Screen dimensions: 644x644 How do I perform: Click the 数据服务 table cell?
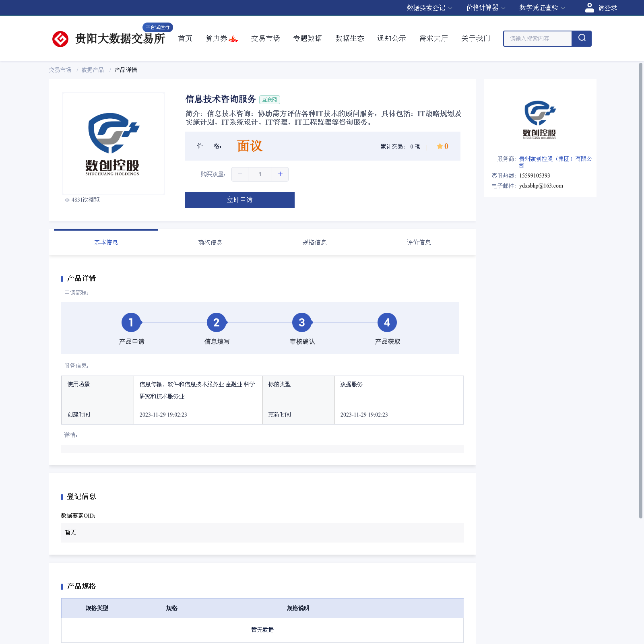point(399,391)
